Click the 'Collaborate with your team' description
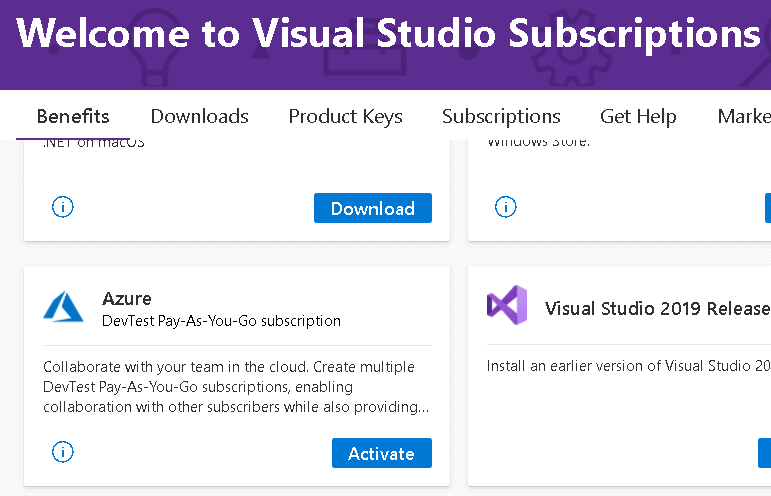771x496 pixels. (x=236, y=387)
